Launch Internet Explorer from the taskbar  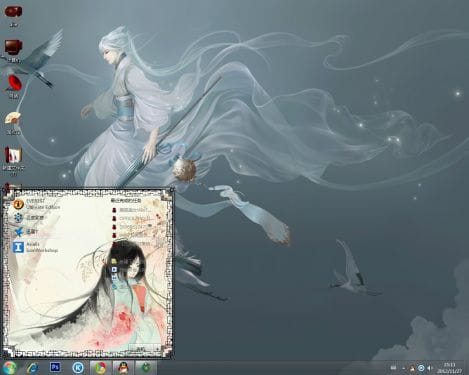click(x=32, y=368)
